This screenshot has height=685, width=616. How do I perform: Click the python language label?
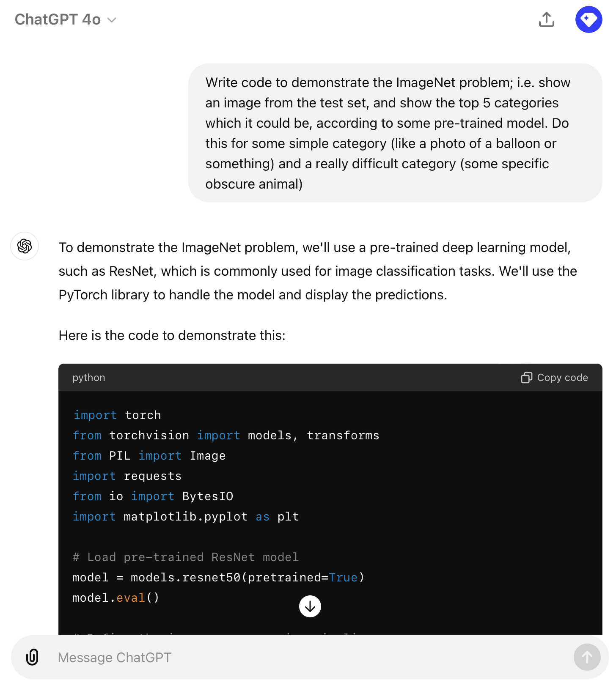click(89, 378)
